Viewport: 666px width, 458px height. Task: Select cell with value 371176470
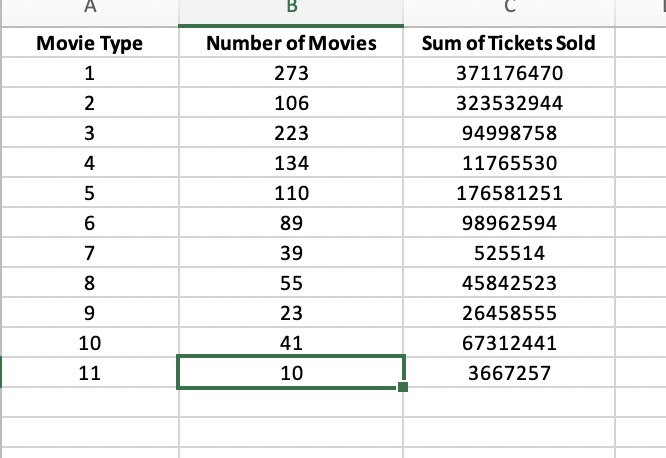[x=509, y=73]
